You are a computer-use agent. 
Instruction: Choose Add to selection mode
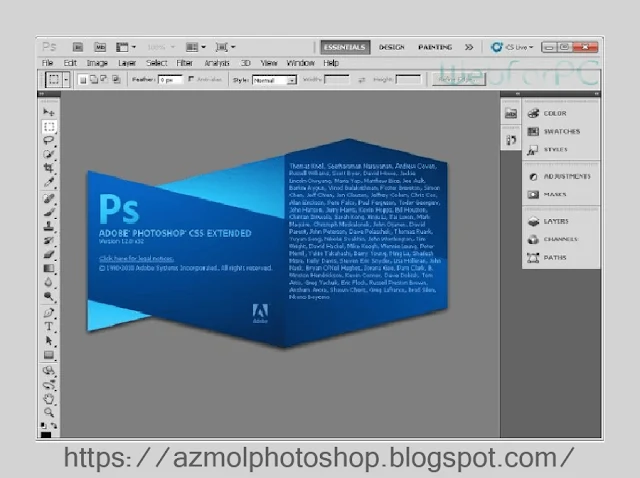click(x=94, y=80)
